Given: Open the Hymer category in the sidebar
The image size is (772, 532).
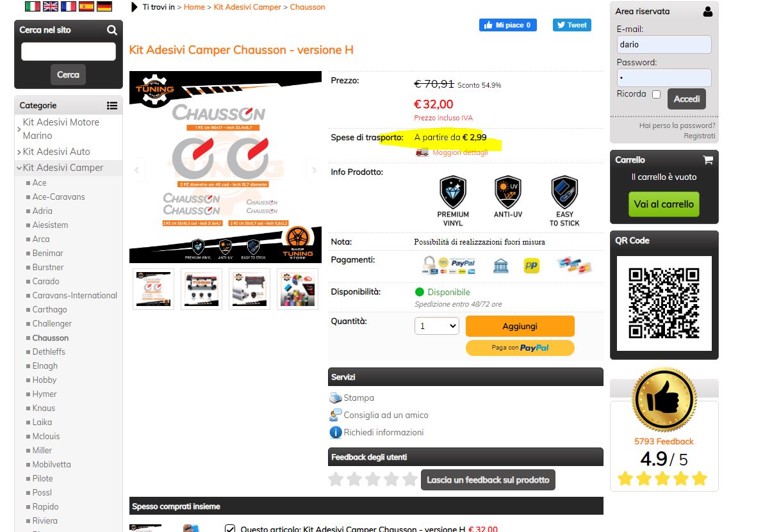Looking at the screenshot, I should tap(44, 394).
